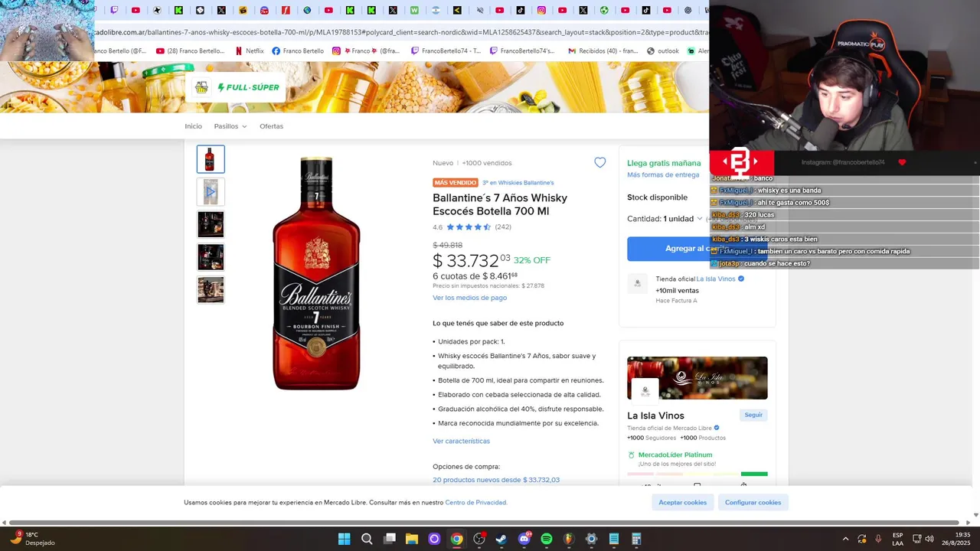Open FL Studio from taskbar
This screenshot has height=551, width=980.
click(569, 539)
